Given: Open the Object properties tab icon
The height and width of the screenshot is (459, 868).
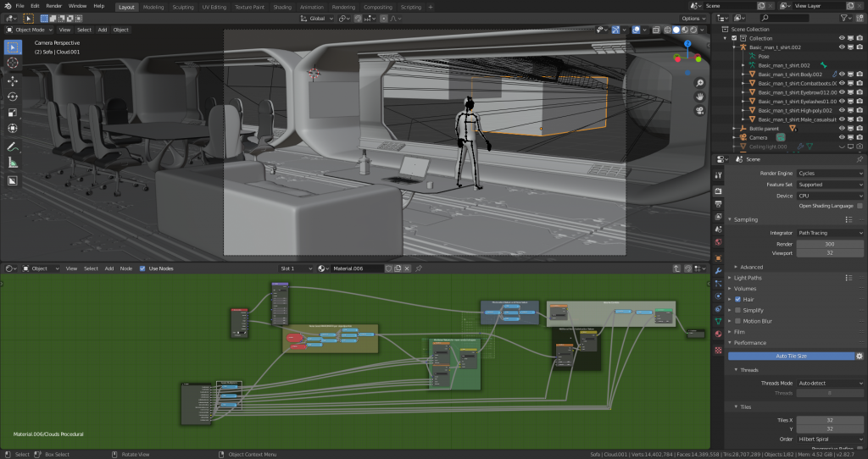Looking at the screenshot, I should 718,258.
